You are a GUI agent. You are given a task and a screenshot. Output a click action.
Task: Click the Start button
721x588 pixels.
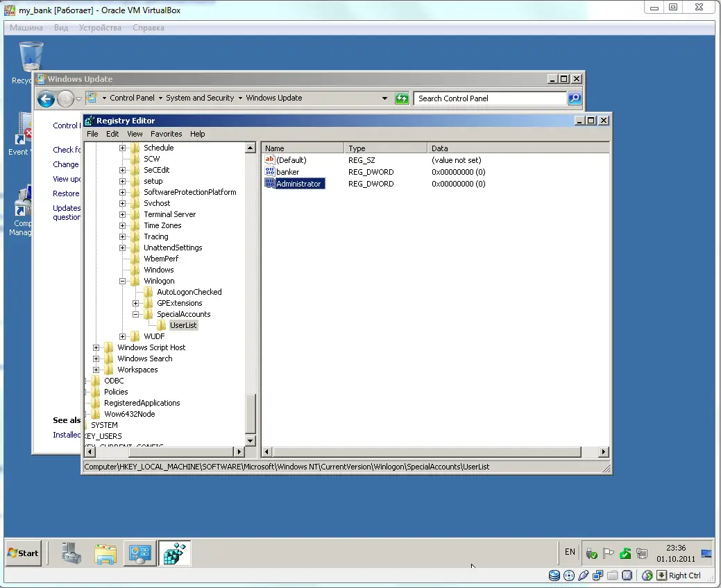pyautogui.click(x=24, y=553)
